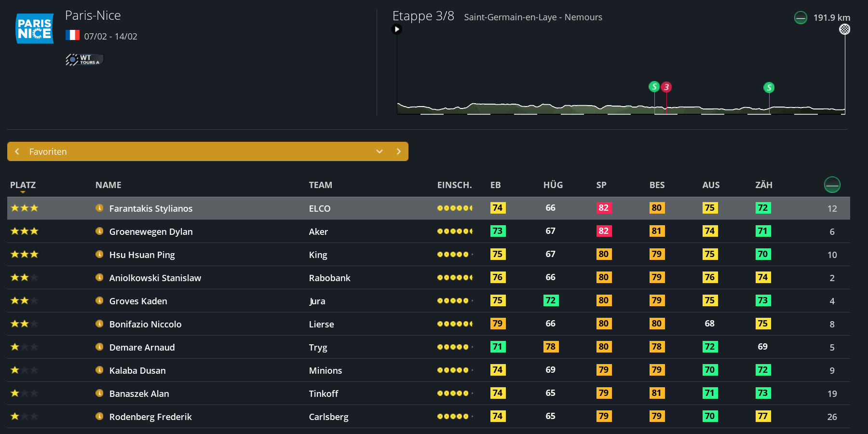Go to next list with right arrow

(x=398, y=151)
